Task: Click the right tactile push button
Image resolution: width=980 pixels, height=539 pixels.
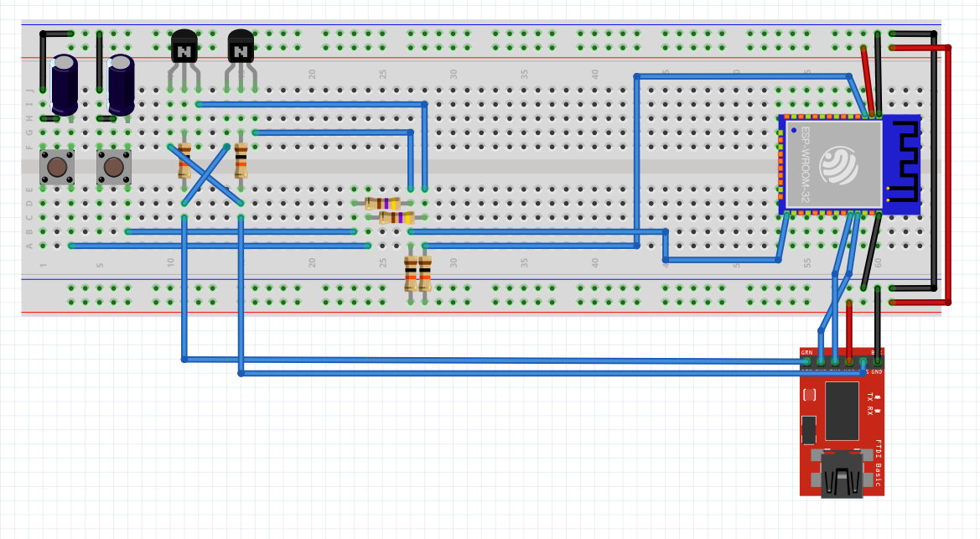Action: point(114,168)
